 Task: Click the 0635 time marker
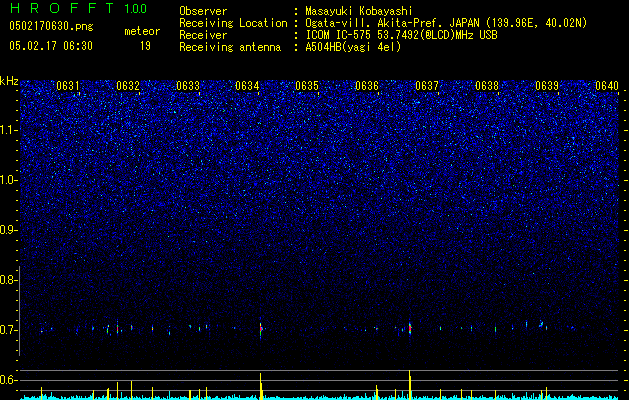click(x=307, y=86)
